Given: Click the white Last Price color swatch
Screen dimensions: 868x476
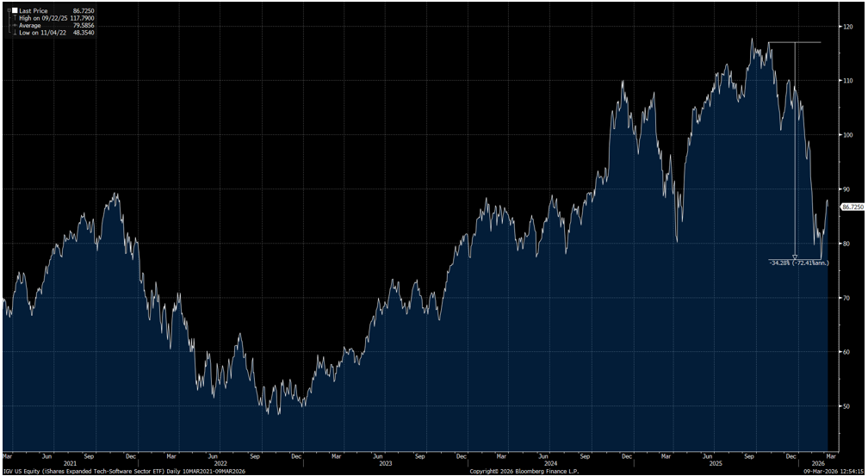Looking at the screenshot, I should [14, 10].
